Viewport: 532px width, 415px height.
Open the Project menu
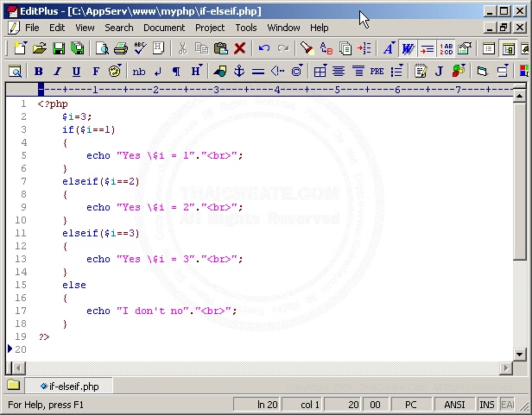(x=210, y=28)
